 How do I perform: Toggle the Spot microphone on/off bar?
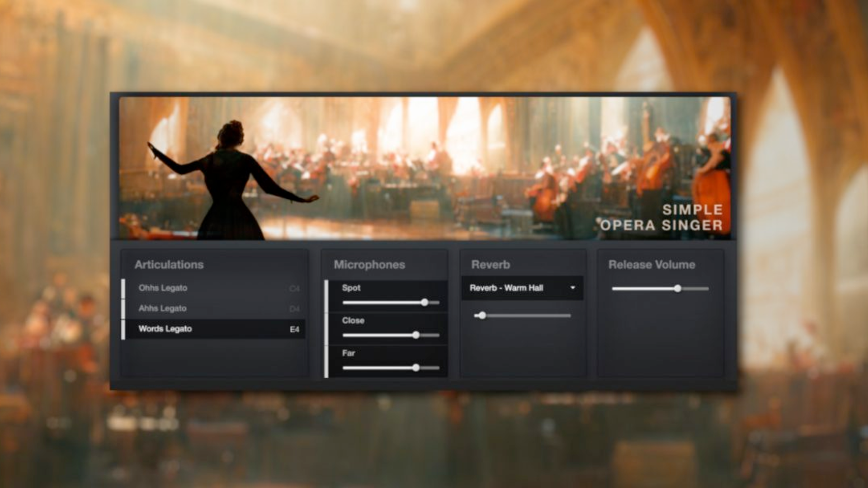326,296
